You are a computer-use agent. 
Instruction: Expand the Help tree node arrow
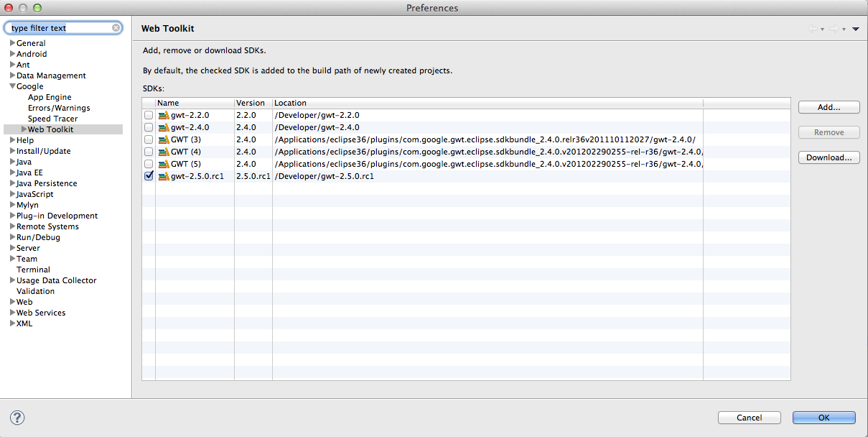pos(12,140)
